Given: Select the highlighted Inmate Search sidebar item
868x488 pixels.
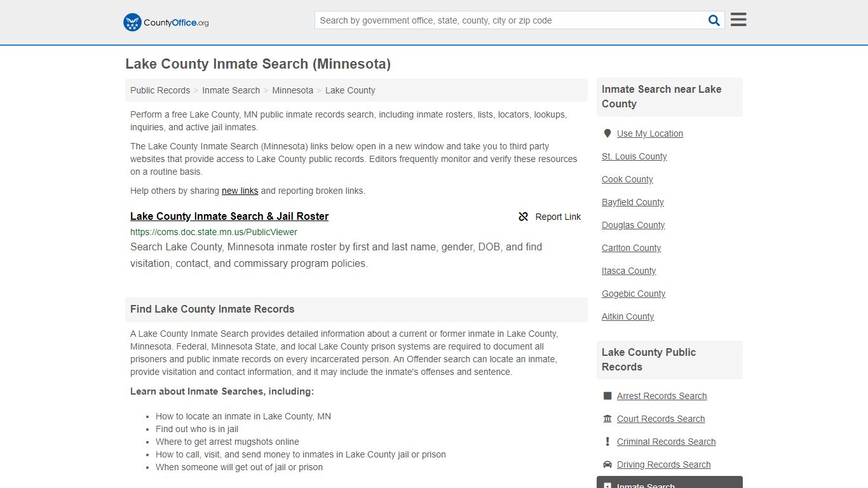Looking at the screenshot, I should point(670,483).
